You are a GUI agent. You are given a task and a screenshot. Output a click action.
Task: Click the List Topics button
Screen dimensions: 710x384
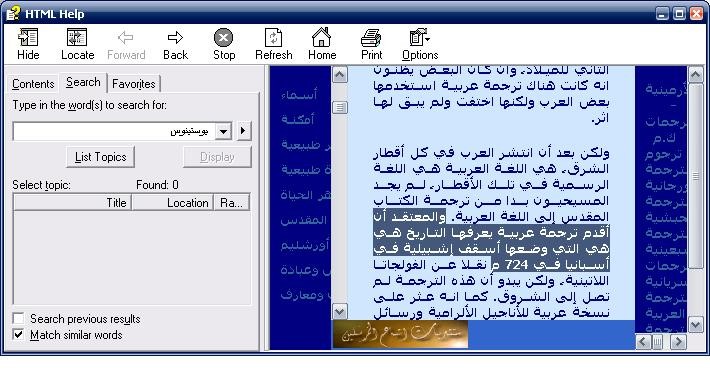[x=101, y=157]
